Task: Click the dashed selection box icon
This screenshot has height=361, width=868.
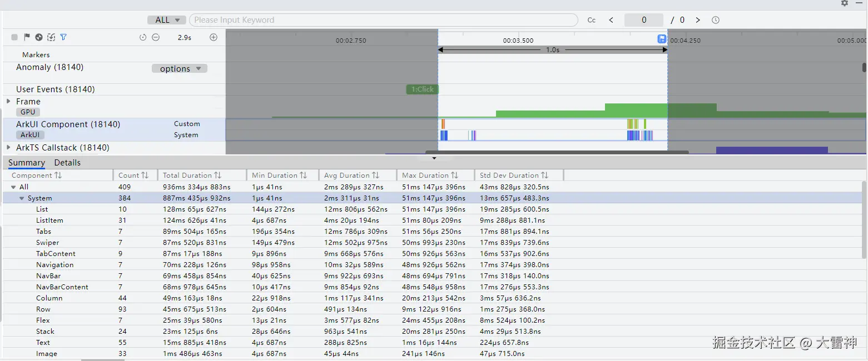Action: (x=51, y=37)
